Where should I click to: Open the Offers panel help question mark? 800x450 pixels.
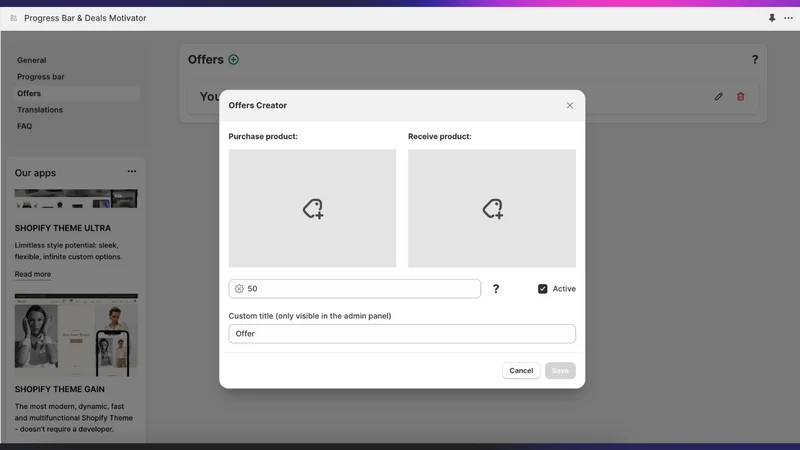click(755, 60)
